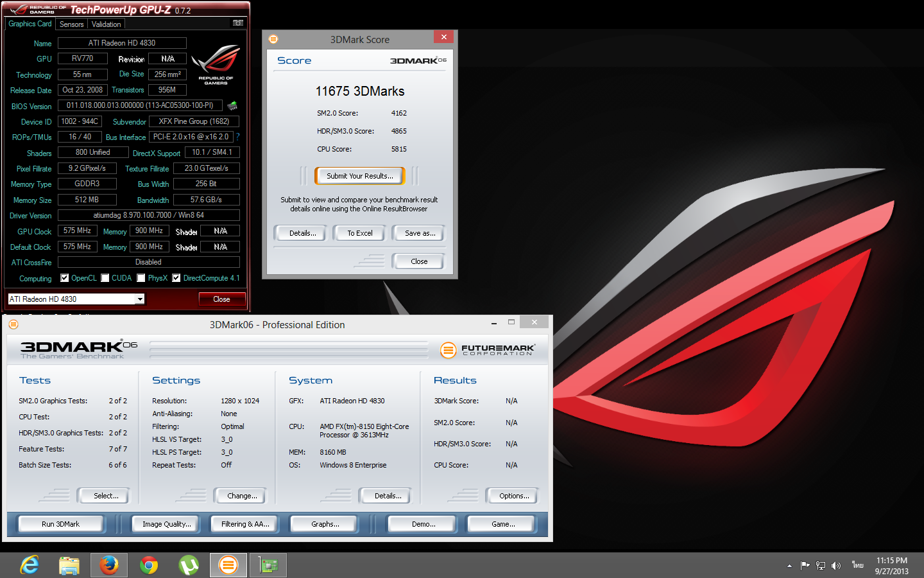
Task: Toggle the CUDA checkbox
Action: 105,278
